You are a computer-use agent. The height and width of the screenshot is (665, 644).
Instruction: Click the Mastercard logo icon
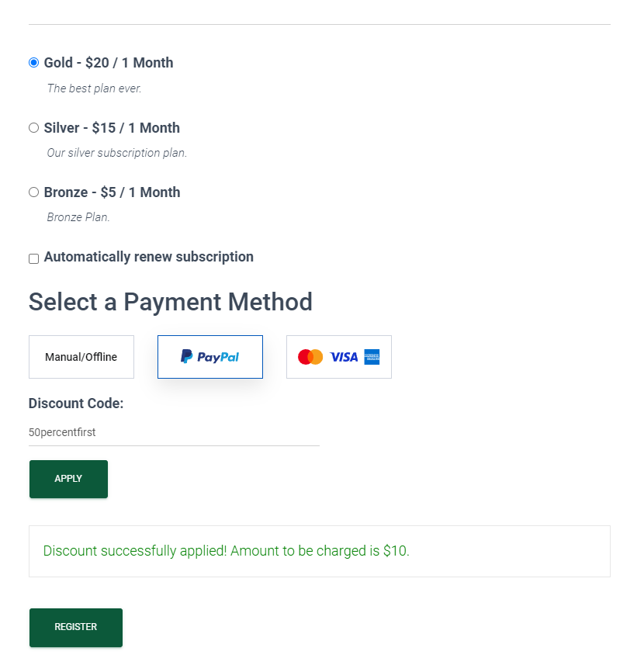coord(310,357)
